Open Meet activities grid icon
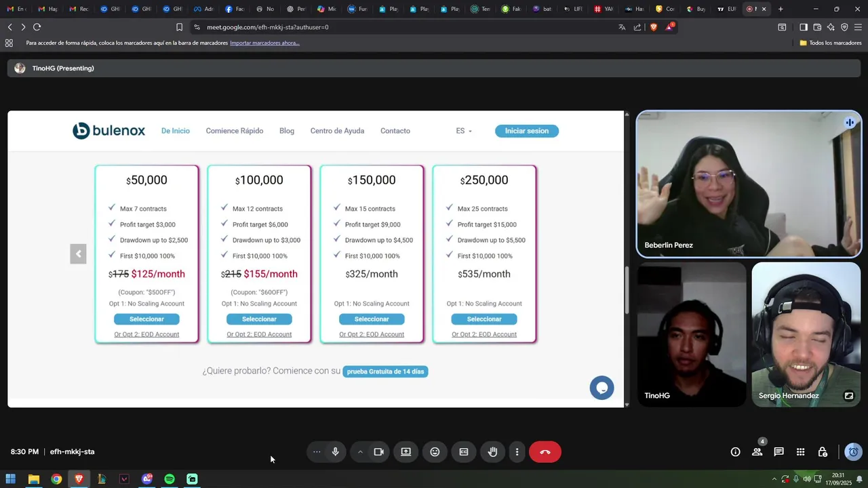The width and height of the screenshot is (868, 488). (x=800, y=452)
